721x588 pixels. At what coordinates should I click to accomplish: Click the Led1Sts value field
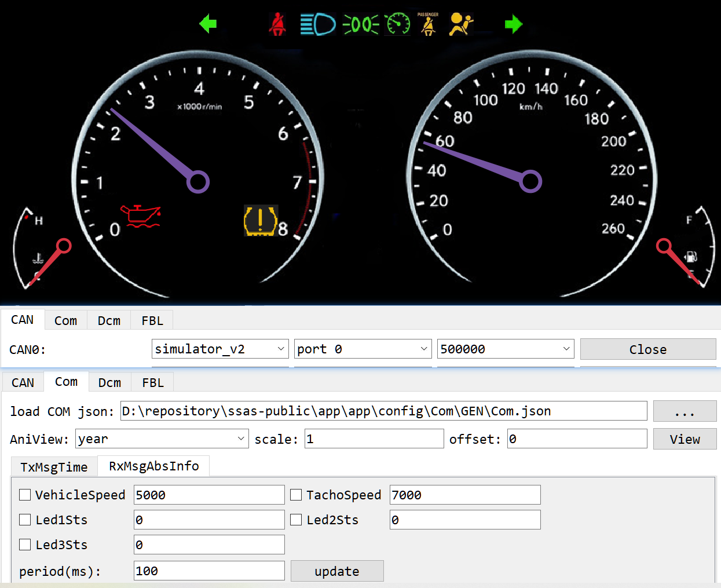pos(209,520)
